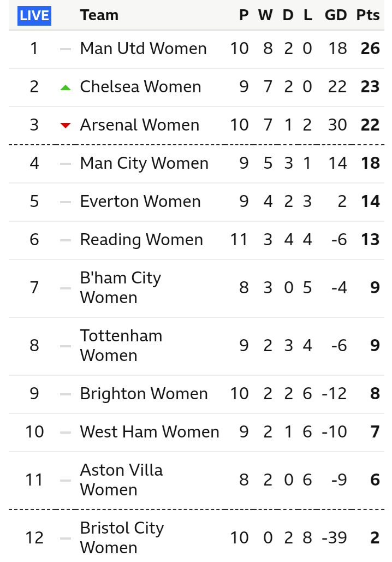Click the Team column header

(99, 15)
